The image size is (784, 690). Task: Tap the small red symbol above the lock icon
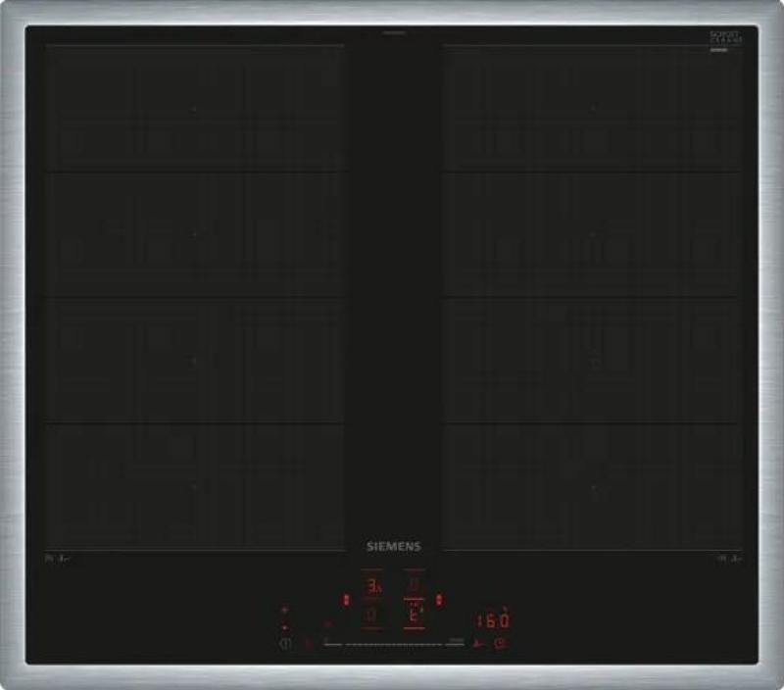(x=328, y=622)
